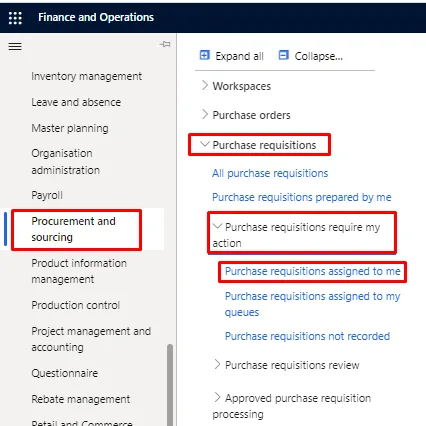The width and height of the screenshot is (426, 426).
Task: Open the app launcher waffle icon
Action: pyautogui.click(x=15, y=18)
